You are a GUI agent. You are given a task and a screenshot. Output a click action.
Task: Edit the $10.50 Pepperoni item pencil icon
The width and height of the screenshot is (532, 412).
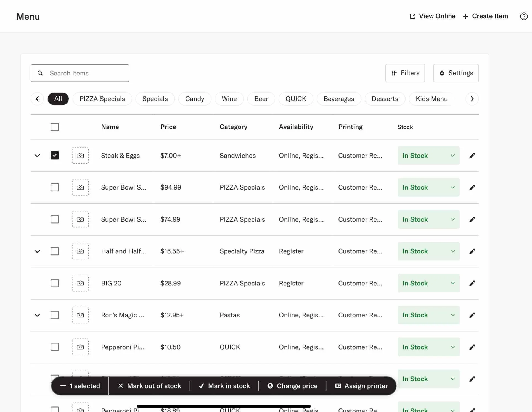tap(472, 347)
